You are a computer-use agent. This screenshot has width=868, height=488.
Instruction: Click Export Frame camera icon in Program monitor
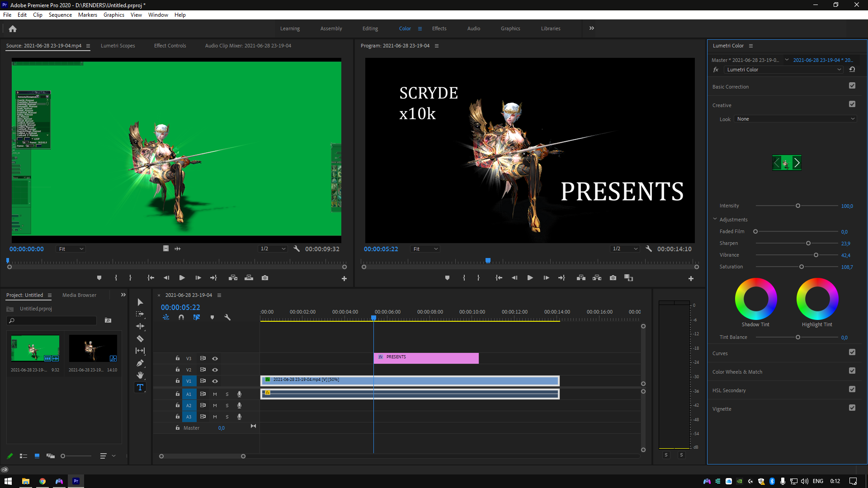click(613, 278)
